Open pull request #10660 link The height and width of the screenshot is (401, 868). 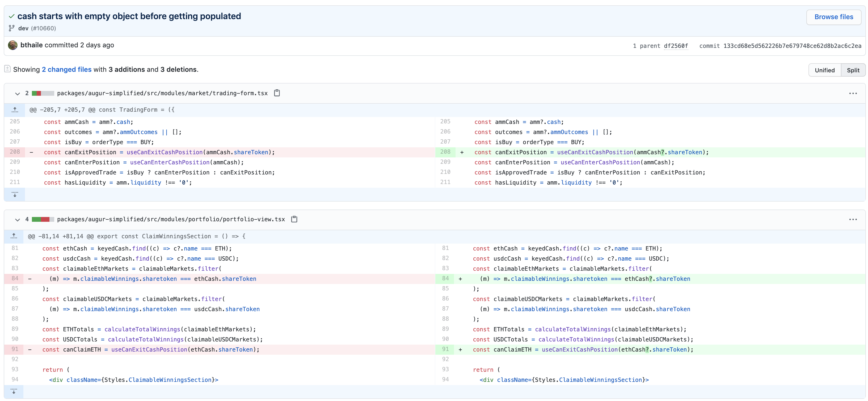coord(44,28)
